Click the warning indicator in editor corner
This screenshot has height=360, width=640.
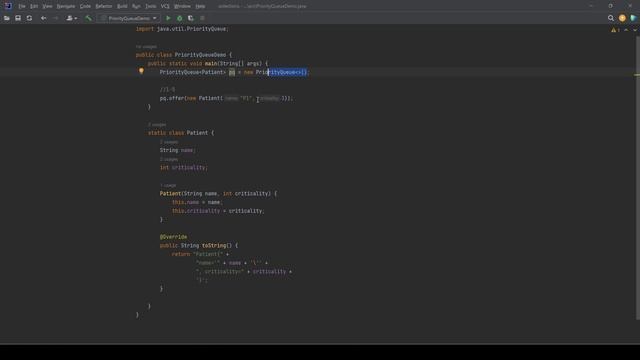point(615,30)
